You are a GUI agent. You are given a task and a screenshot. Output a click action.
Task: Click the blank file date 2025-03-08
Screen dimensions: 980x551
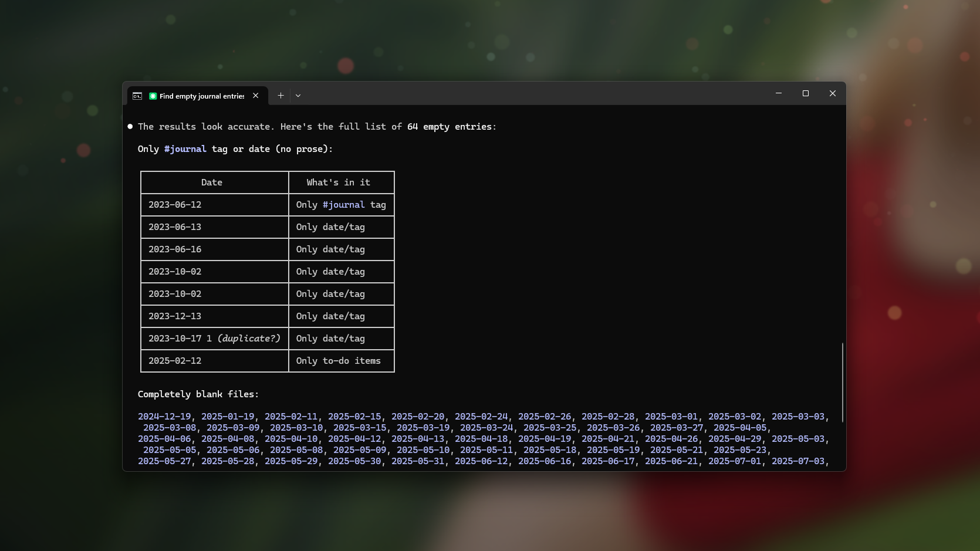pyautogui.click(x=170, y=428)
